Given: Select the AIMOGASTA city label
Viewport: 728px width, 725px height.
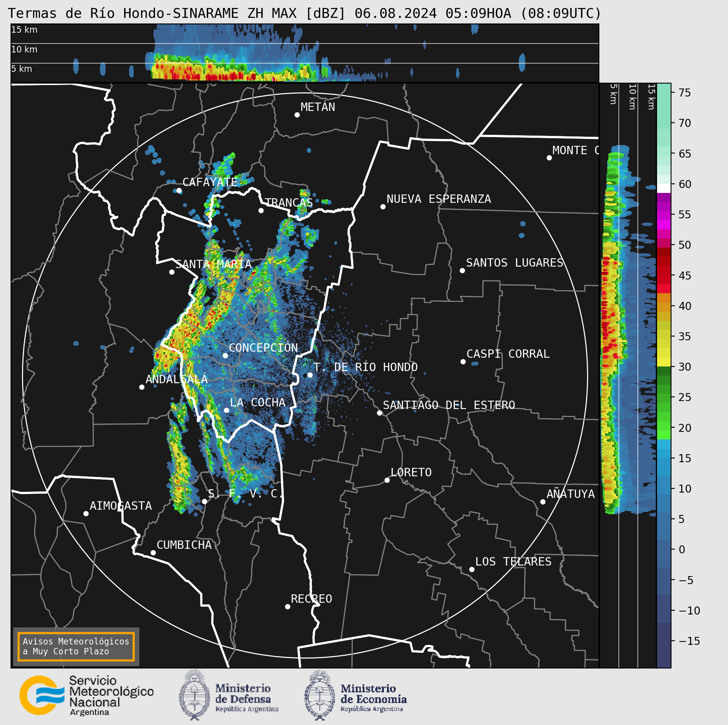Looking at the screenshot, I should 121,506.
